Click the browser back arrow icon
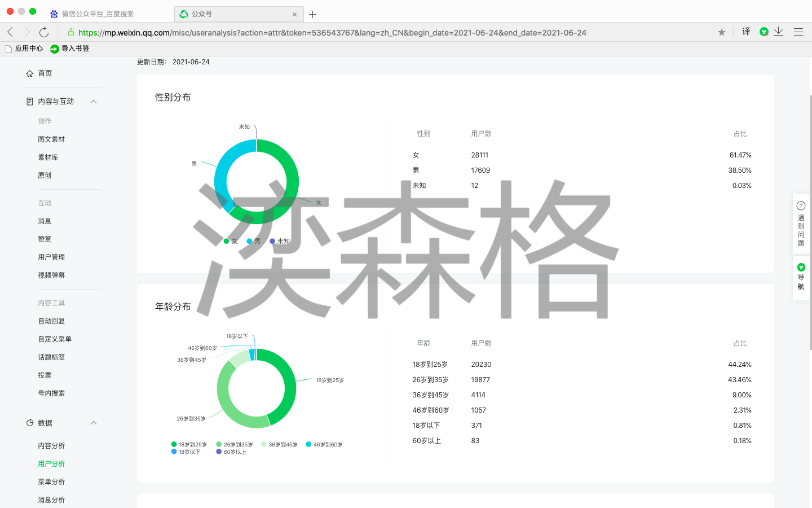Viewport: 812px width, 508px height. click(10, 32)
